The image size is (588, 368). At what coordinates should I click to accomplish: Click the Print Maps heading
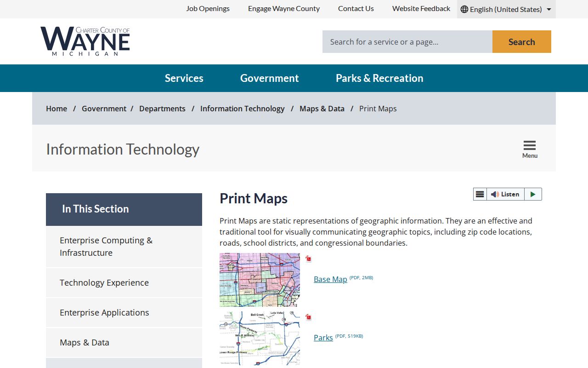coord(254,198)
